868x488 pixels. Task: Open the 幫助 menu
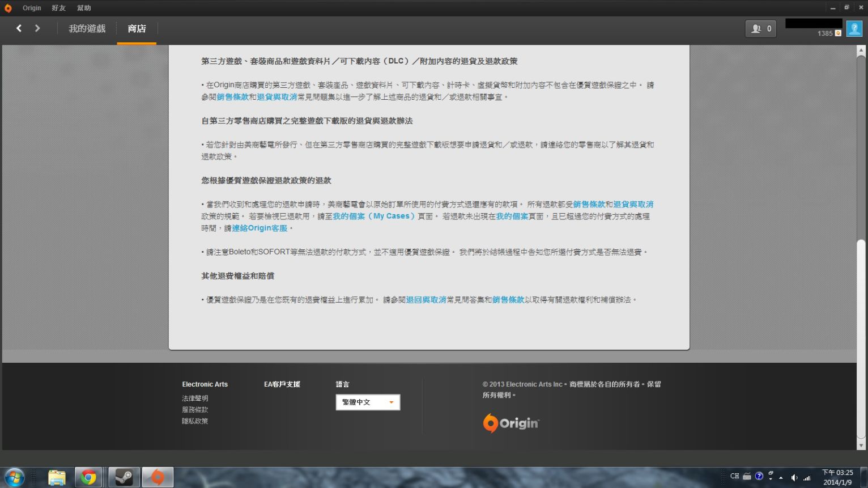pyautogui.click(x=84, y=8)
